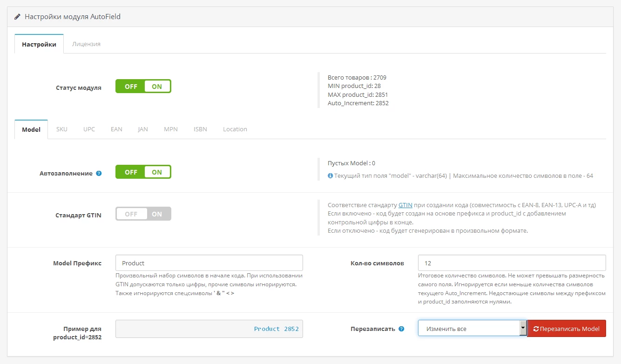Image resolution: width=621 pixels, height=364 pixels.
Task: Click the dropdown arrow of Перезаписать select
Action: (x=523, y=328)
